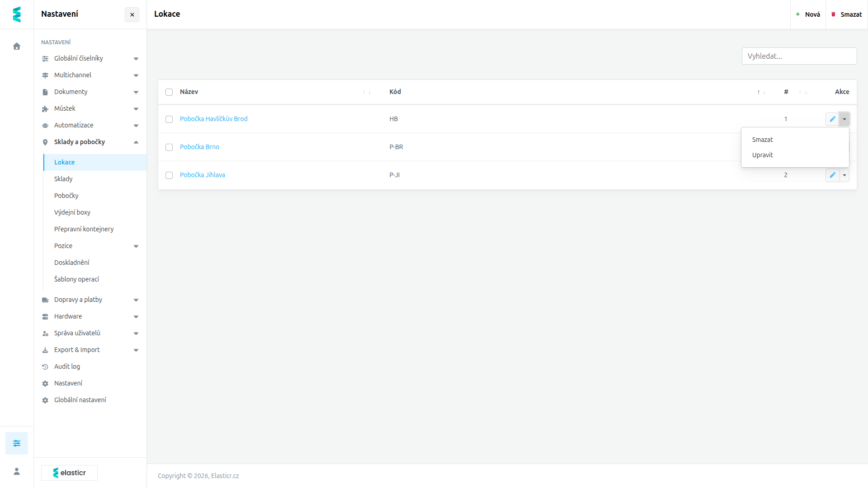
Task: Focus the Vyhledat search field
Action: 799,56
